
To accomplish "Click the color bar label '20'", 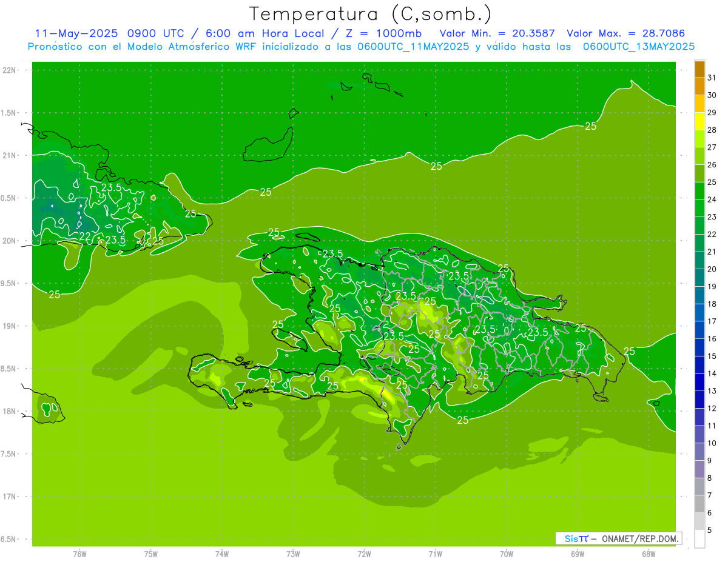I will pyautogui.click(x=712, y=269).
